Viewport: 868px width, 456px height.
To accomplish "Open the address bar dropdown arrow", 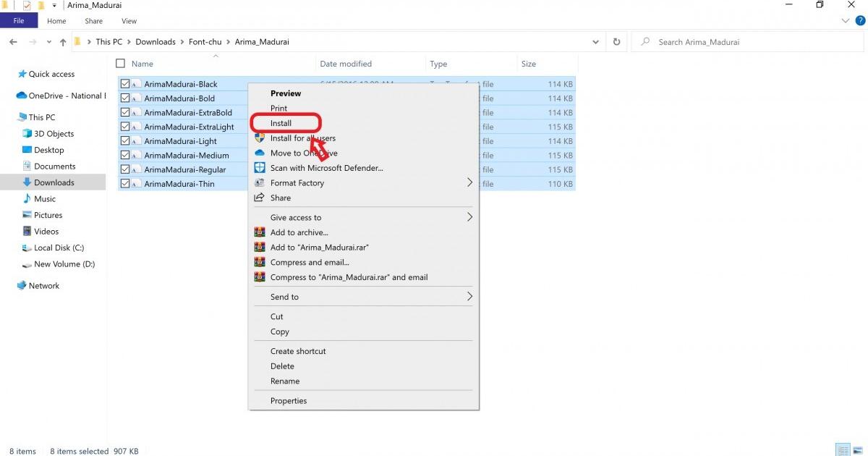I will (595, 41).
